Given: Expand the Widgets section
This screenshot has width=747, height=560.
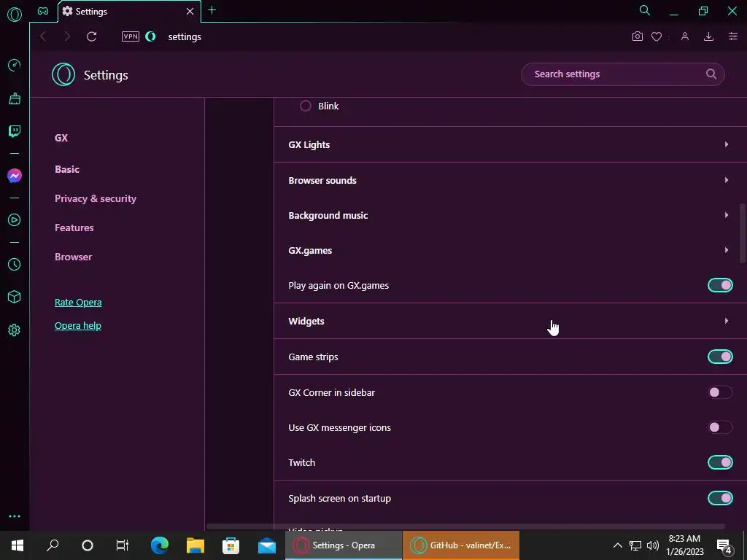Looking at the screenshot, I should (510, 321).
